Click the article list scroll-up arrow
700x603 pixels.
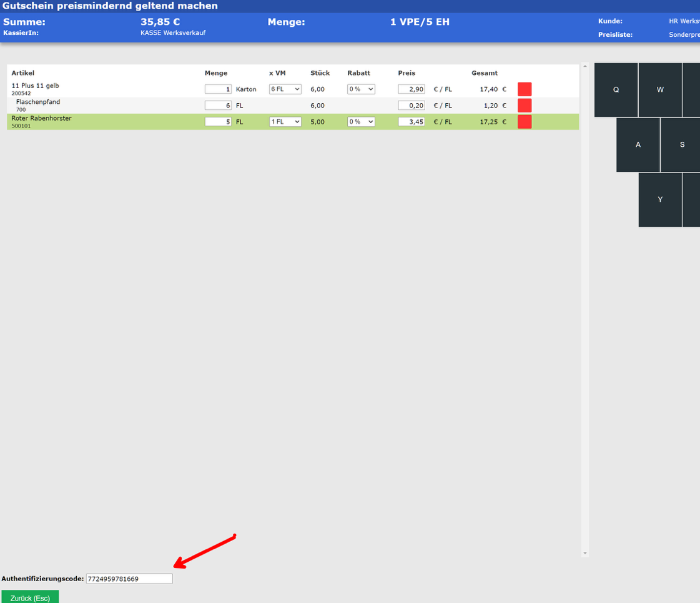click(x=584, y=66)
